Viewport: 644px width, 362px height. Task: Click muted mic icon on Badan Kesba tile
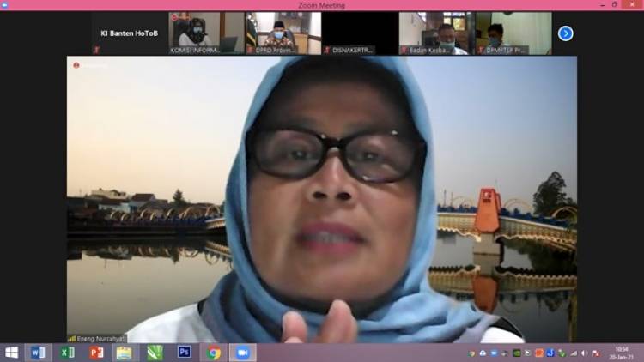click(404, 50)
